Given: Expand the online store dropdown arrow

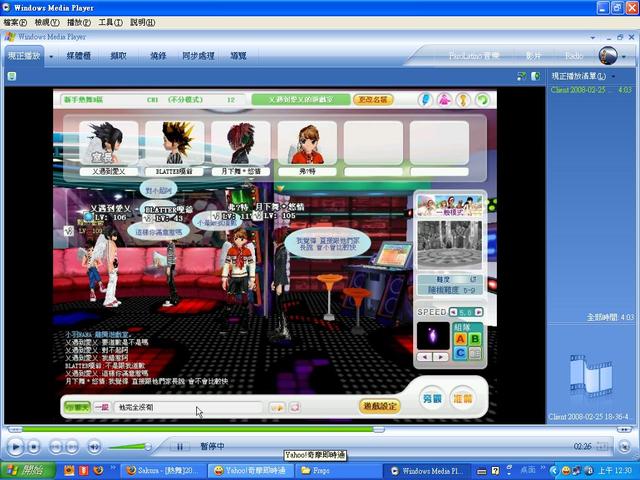Looking at the screenshot, I should (x=624, y=57).
